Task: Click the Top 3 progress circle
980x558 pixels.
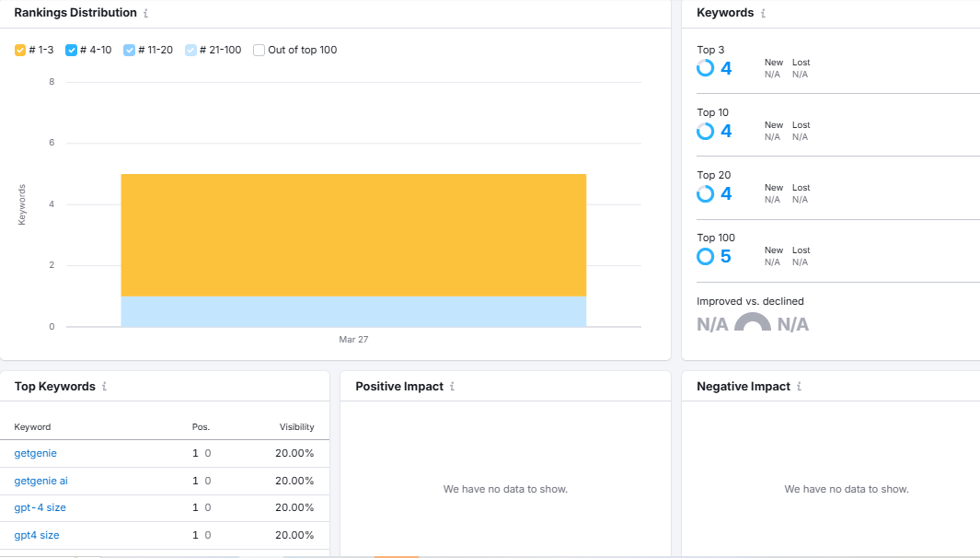Action: [x=705, y=67]
